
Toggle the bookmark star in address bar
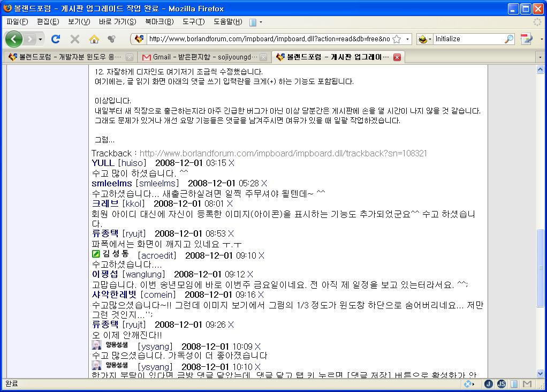point(397,39)
